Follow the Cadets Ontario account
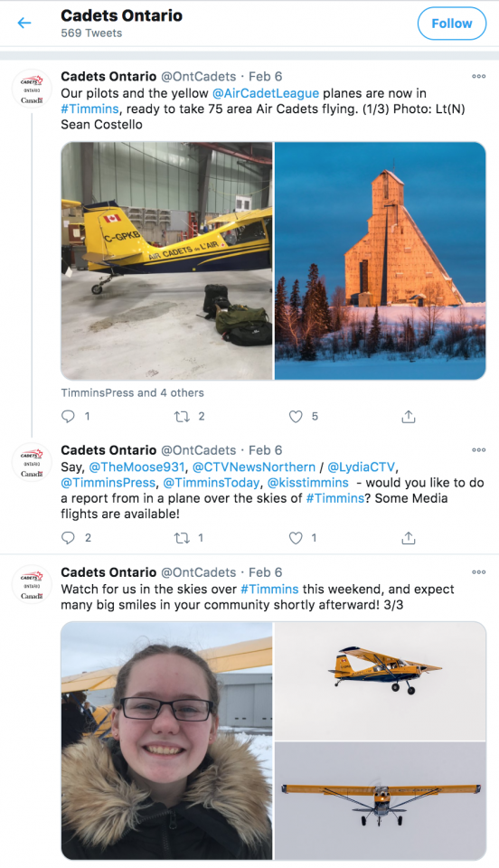 451,24
